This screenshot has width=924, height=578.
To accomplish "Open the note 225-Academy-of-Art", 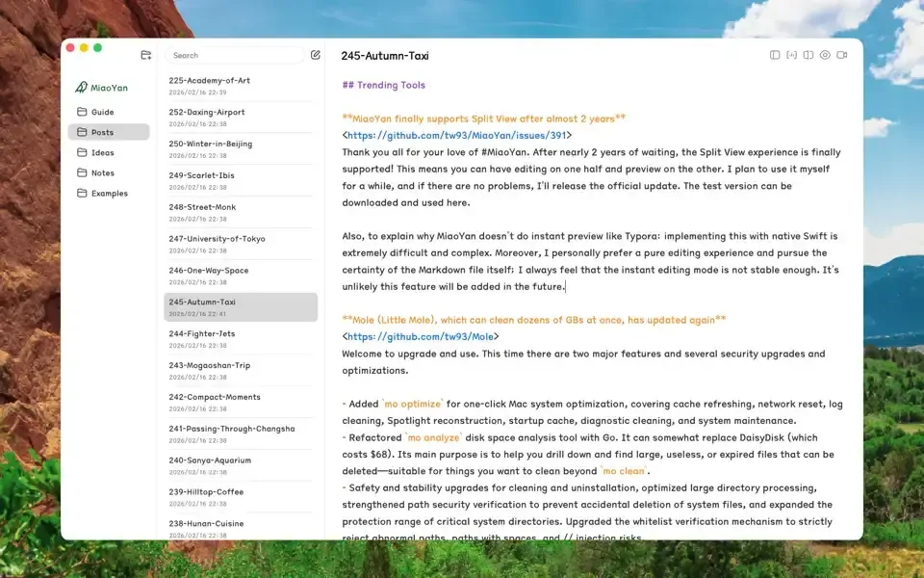I will [241, 86].
